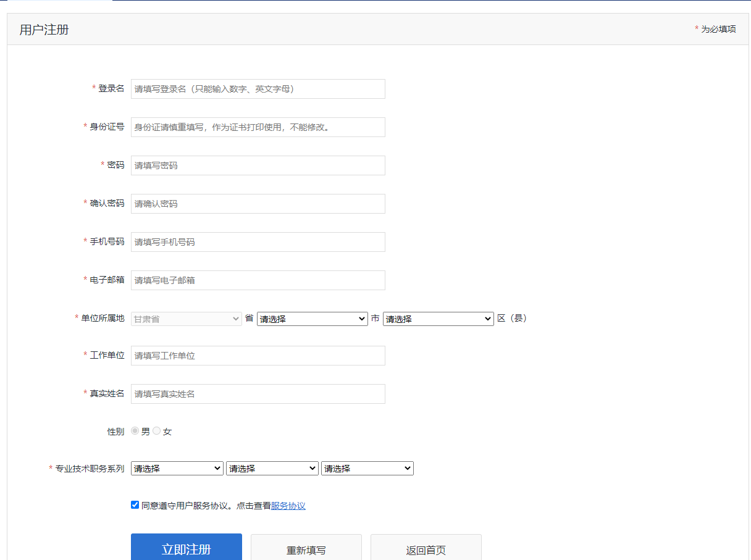Viewport: 751px width, 560px height.
Task: Select the 女 radio button
Action: click(x=156, y=431)
